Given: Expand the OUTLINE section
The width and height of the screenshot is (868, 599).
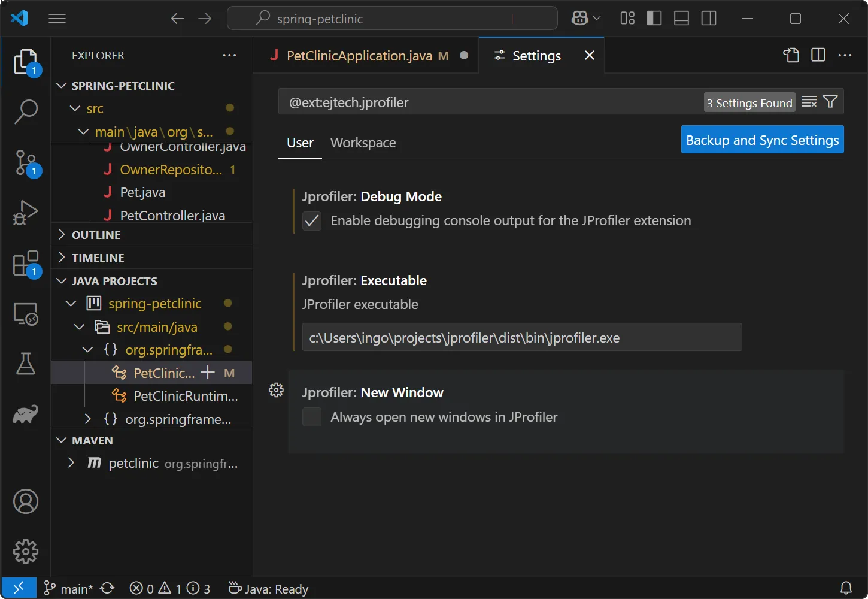Looking at the screenshot, I should click(x=151, y=235).
